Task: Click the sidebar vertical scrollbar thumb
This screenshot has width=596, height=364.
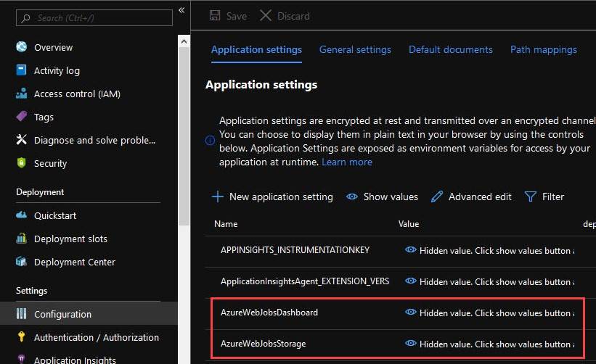Action: tap(184, 136)
